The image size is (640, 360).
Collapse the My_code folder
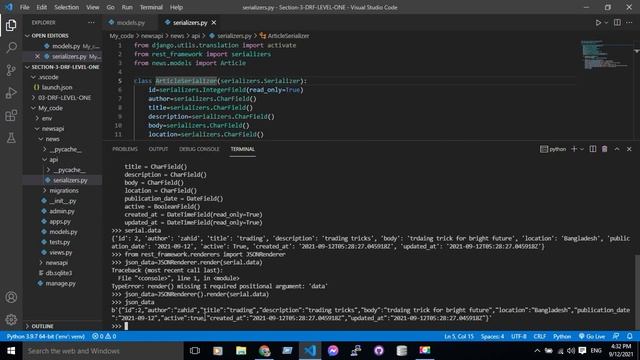[x=47, y=108]
